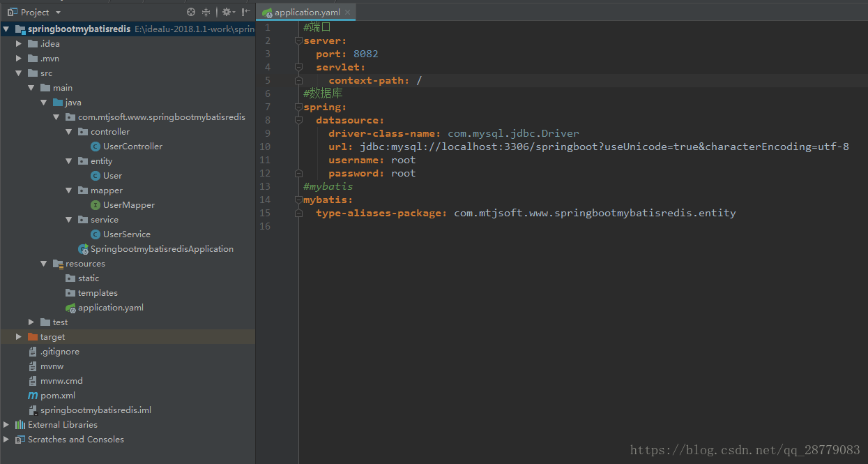Expand the test folder
Screen dimensions: 868x464
pos(31,322)
